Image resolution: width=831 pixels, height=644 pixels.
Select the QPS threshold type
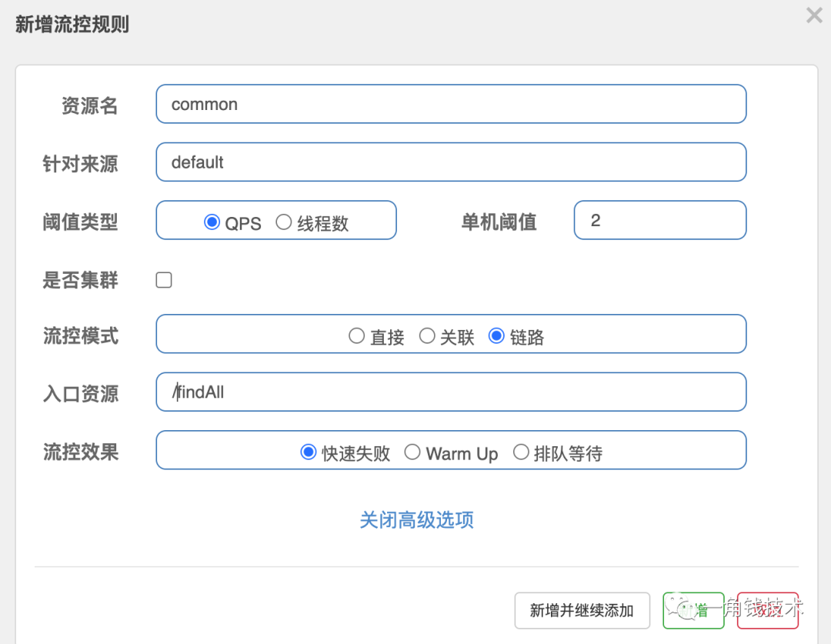(x=212, y=222)
